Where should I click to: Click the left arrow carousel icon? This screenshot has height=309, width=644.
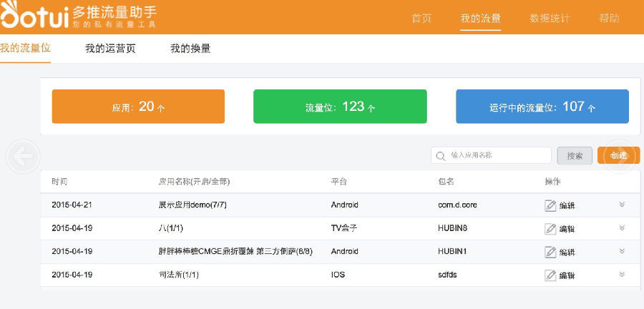pyautogui.click(x=23, y=156)
